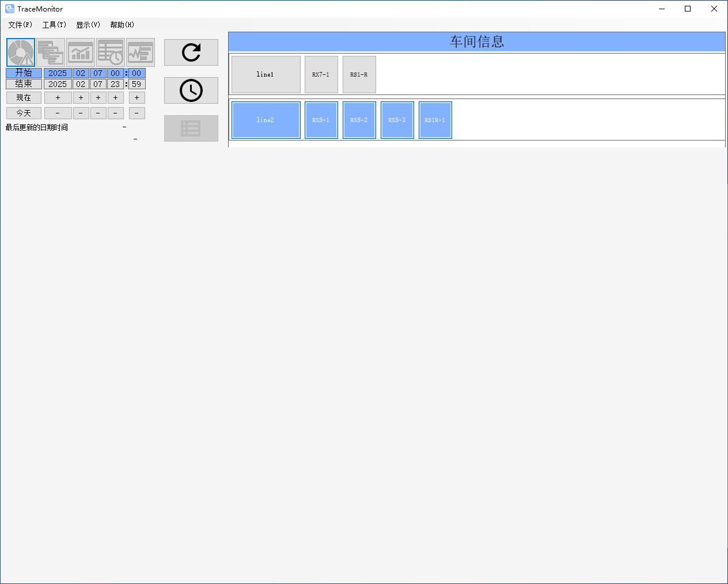This screenshot has height=584, width=728.
Task: Toggle the 结束 end time row
Action: pyautogui.click(x=24, y=84)
